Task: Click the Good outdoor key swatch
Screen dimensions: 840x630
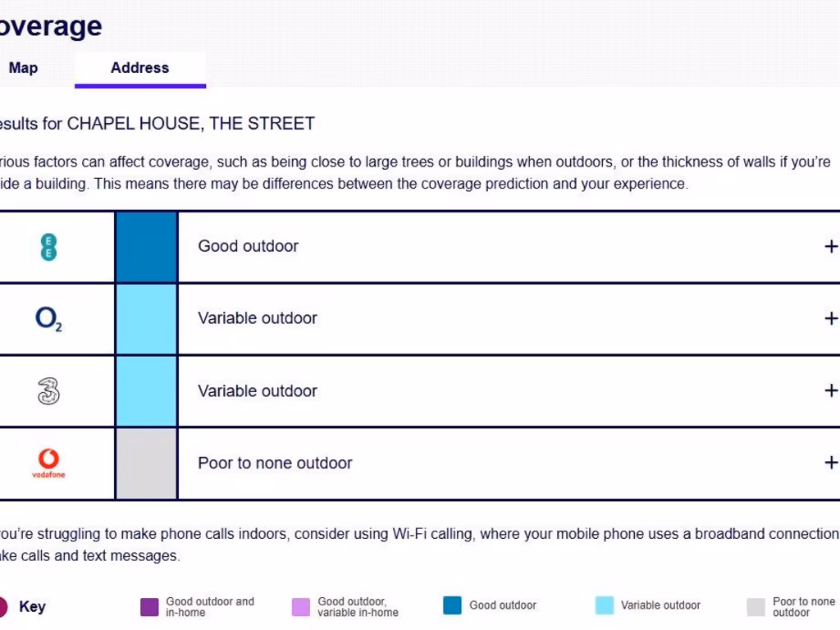Action: coord(453,605)
